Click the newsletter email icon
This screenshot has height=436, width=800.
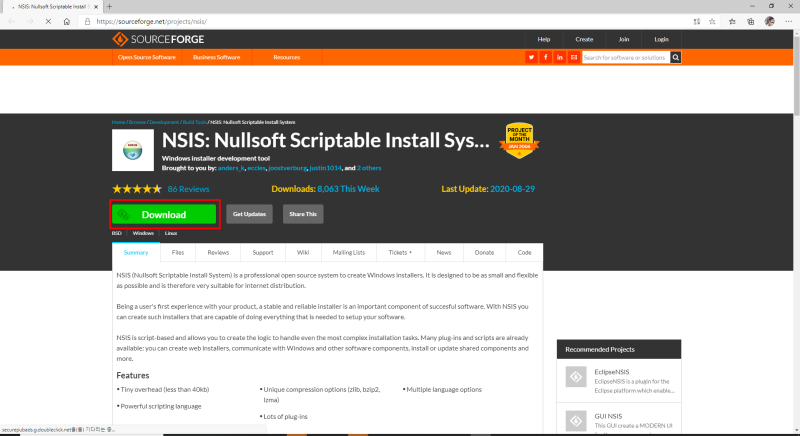[x=574, y=57]
